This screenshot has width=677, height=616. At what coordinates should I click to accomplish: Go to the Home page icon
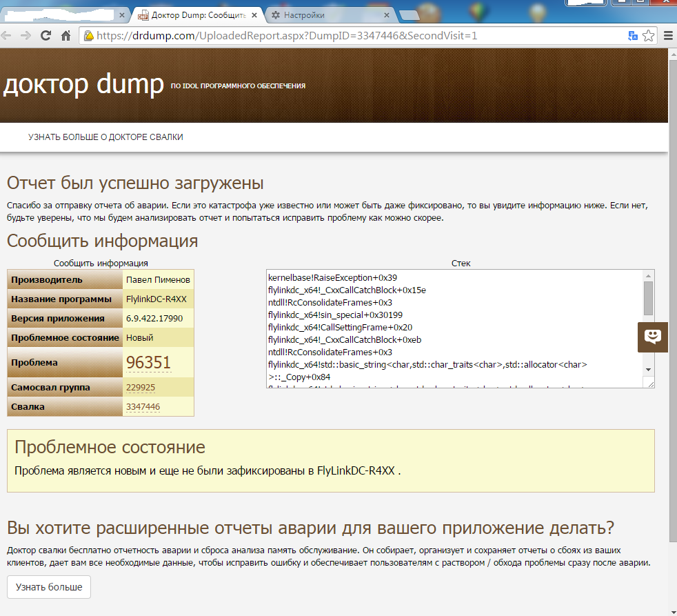65,36
